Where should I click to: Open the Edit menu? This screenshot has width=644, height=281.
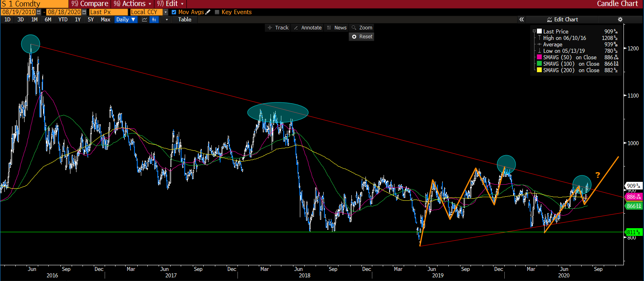coord(171,4)
